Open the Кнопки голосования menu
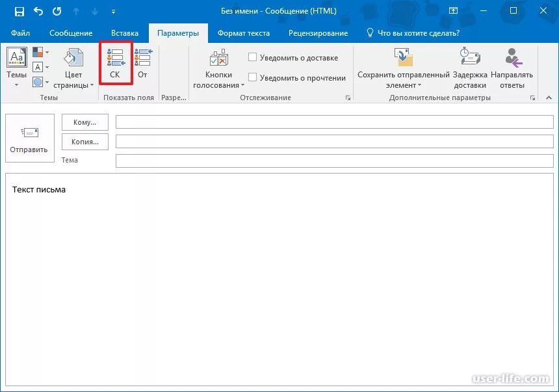The width and height of the screenshot is (559, 392). point(218,68)
